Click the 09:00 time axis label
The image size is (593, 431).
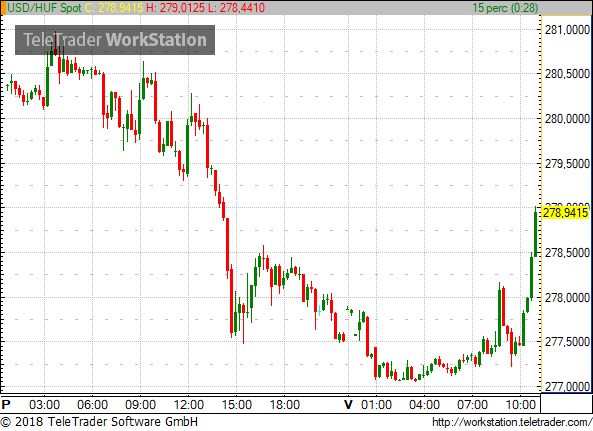[x=140, y=405]
